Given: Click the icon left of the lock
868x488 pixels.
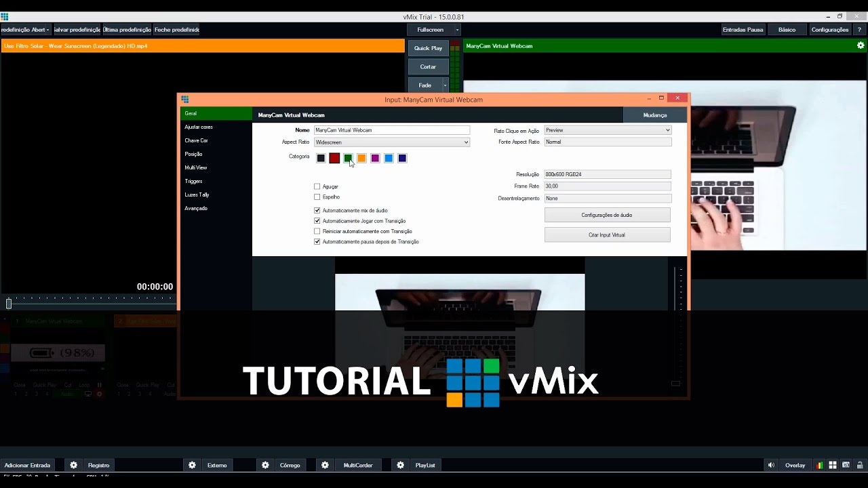Looking at the screenshot, I should pos(846,465).
